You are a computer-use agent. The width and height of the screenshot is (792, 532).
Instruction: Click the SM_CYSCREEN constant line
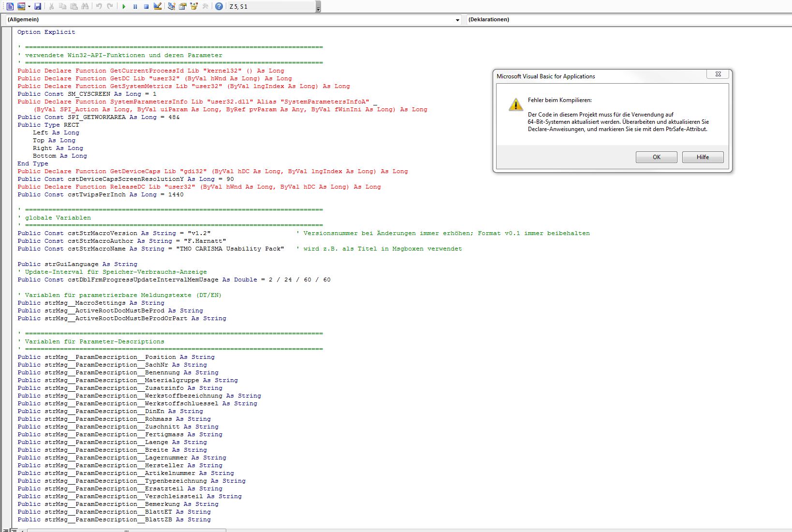[x=87, y=94]
